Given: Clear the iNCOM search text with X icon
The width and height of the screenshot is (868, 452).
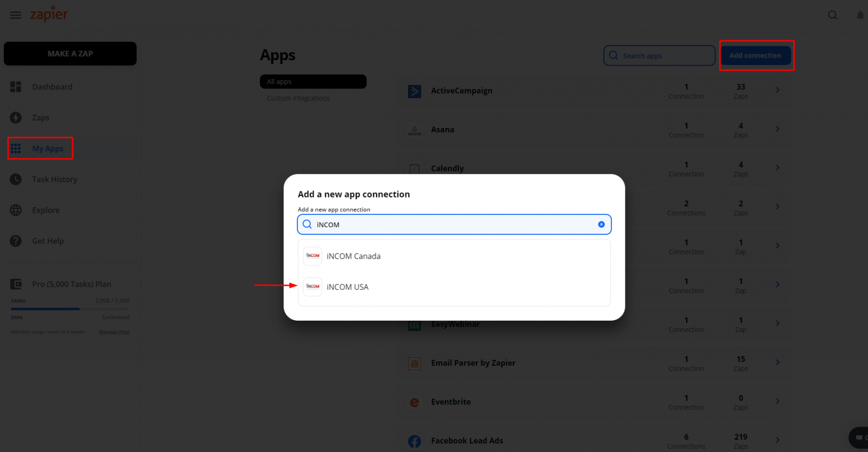Looking at the screenshot, I should [601, 225].
